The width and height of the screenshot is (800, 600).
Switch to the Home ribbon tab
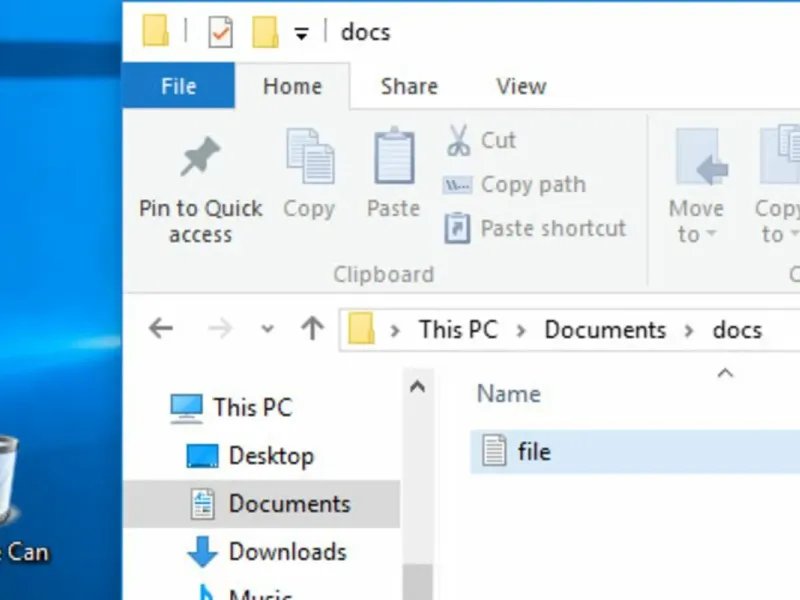click(292, 86)
